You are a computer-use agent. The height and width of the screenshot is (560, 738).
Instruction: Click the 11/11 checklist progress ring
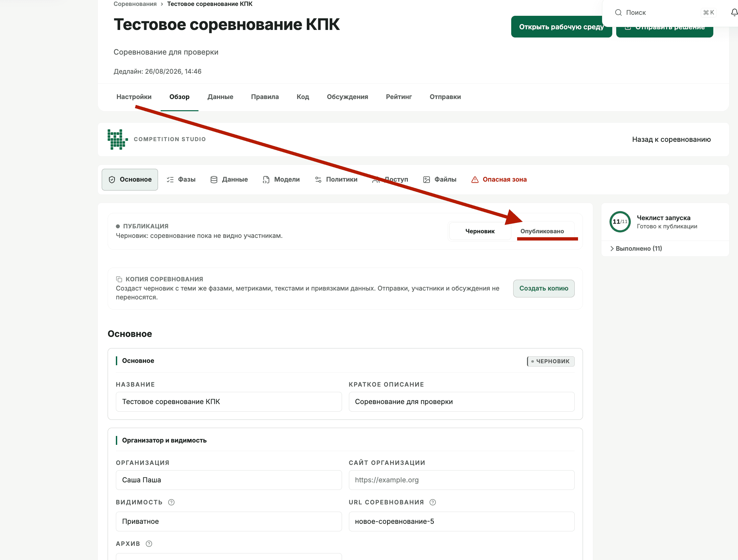coord(620,221)
